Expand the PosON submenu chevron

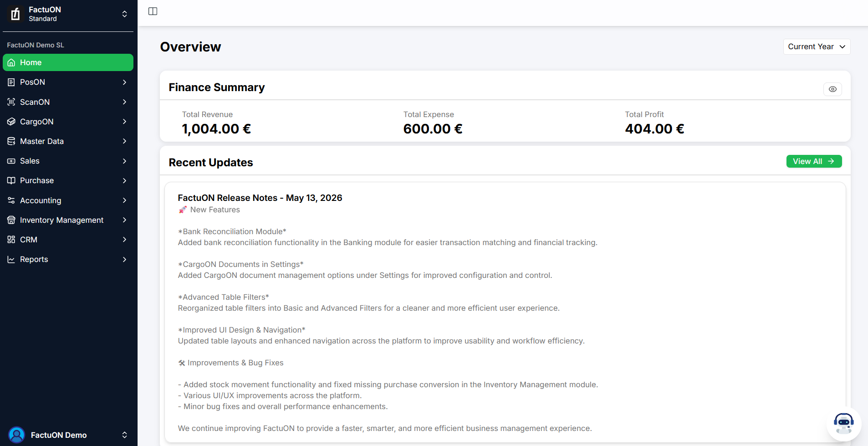coord(124,82)
